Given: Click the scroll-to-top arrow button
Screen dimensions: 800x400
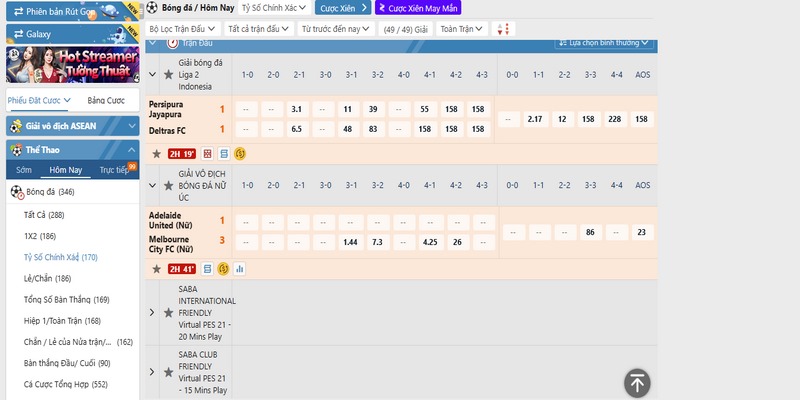Looking at the screenshot, I should click(x=638, y=383).
